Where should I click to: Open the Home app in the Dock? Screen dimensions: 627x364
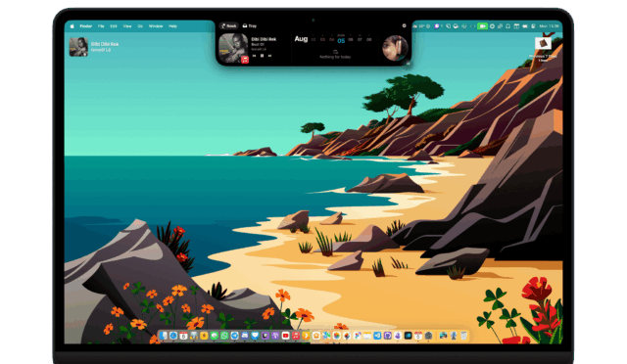pyautogui.click(x=316, y=336)
